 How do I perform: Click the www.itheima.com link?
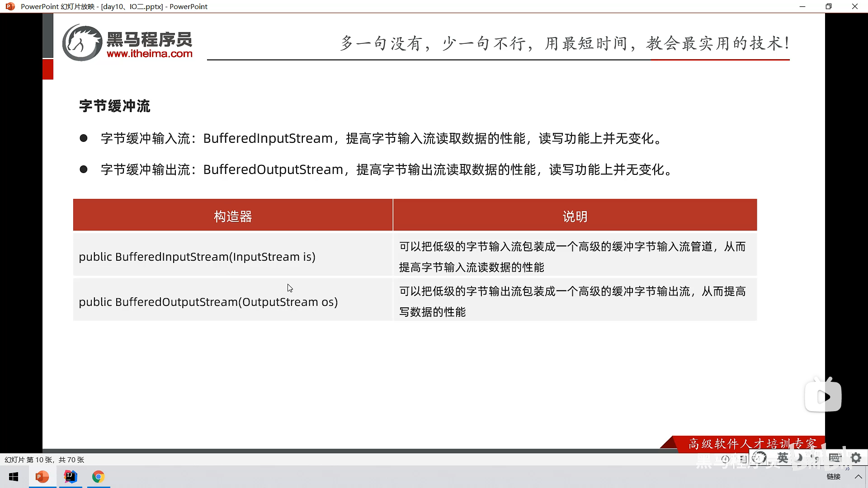pos(150,54)
